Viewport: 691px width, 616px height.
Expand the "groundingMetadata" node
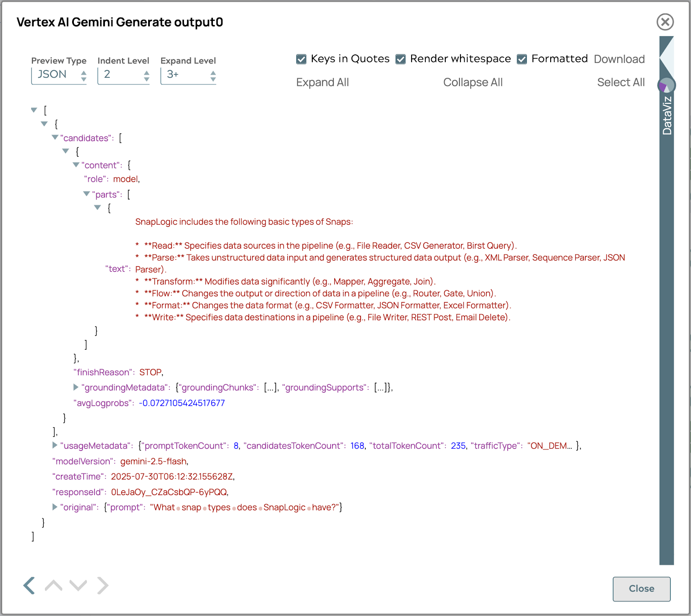pyautogui.click(x=76, y=387)
